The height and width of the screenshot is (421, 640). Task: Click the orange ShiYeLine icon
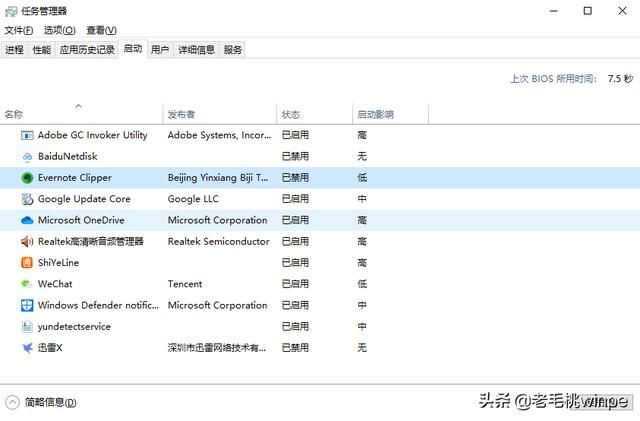(27, 263)
